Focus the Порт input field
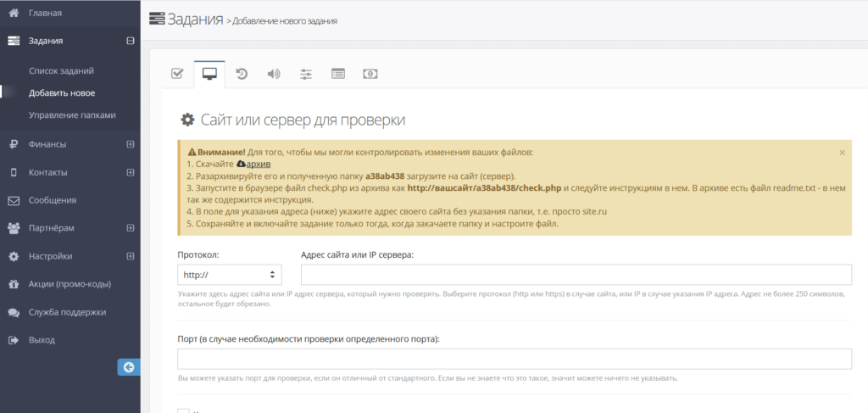The width and height of the screenshot is (868, 413). pos(514,360)
